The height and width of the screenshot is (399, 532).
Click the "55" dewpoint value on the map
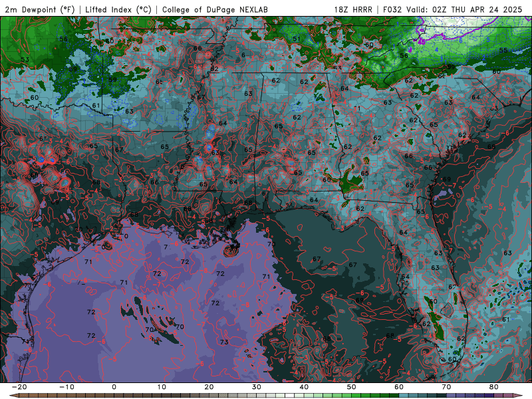(x=503, y=51)
